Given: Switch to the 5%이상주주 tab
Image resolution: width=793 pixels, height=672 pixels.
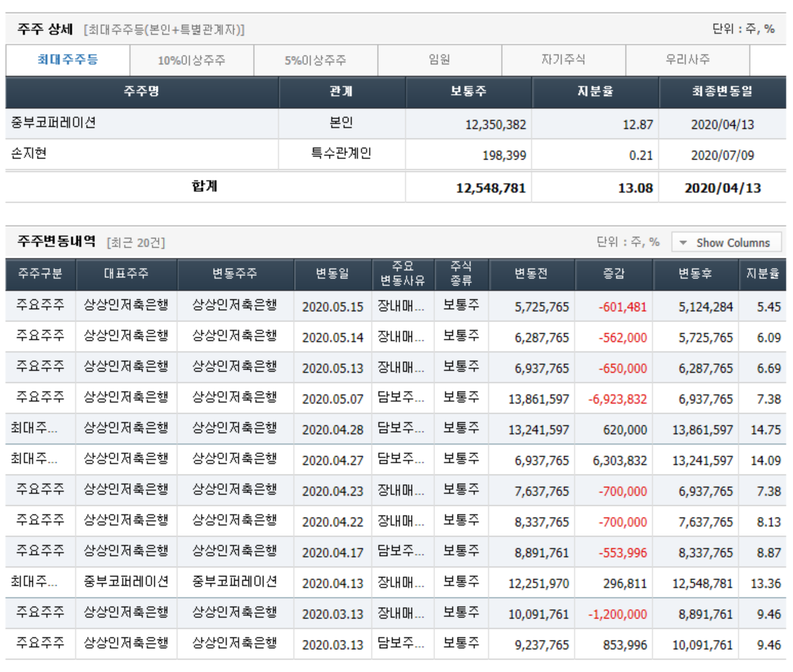Looking at the screenshot, I should click(316, 60).
